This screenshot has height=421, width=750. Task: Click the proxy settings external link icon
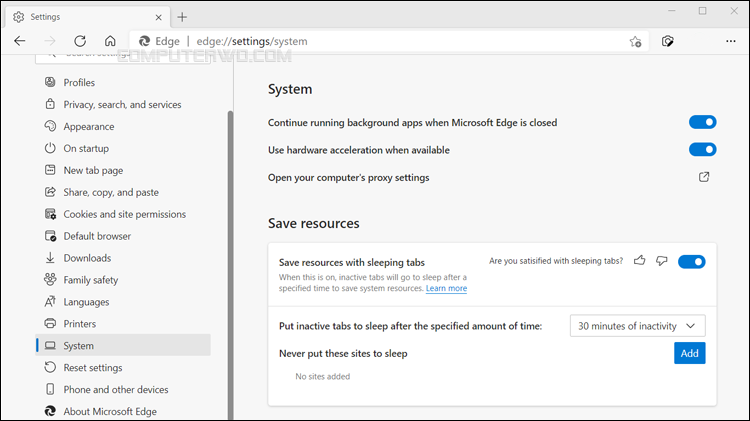pyautogui.click(x=704, y=177)
